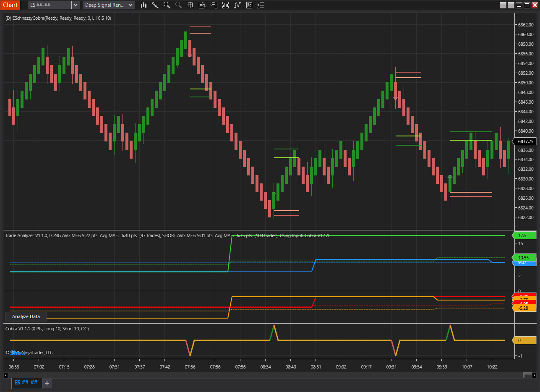Add a new tab with plus button

pos(47,383)
